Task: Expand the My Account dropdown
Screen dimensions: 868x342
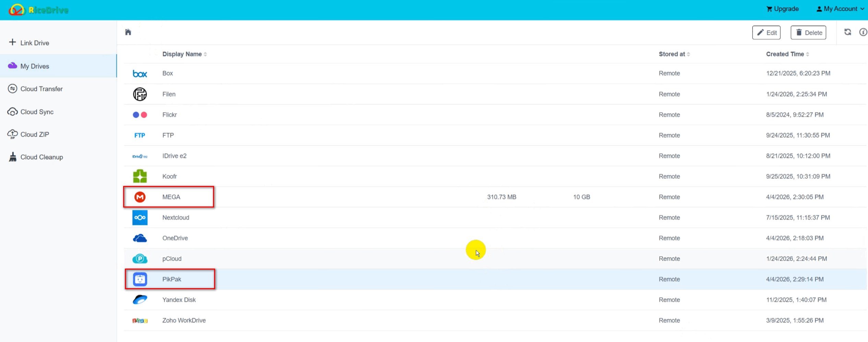Action: (x=840, y=9)
